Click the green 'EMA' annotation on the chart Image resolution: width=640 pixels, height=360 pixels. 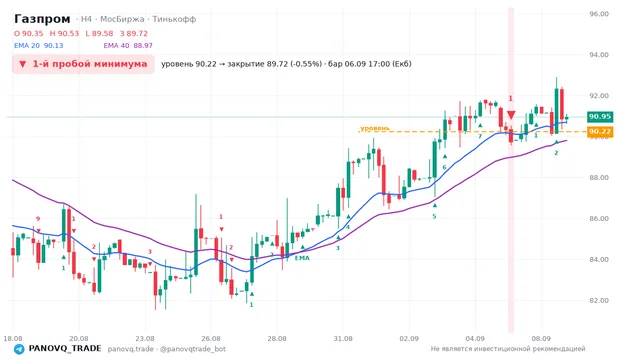tap(302, 258)
